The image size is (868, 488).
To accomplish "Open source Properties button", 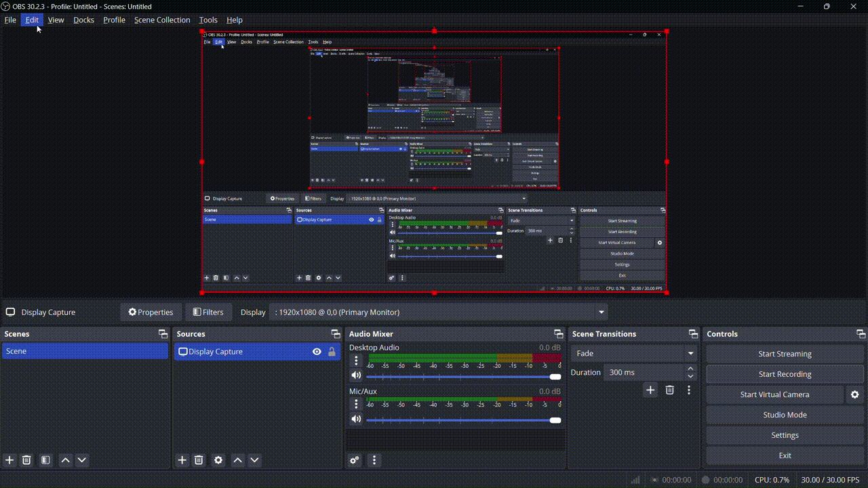I will [x=151, y=312].
